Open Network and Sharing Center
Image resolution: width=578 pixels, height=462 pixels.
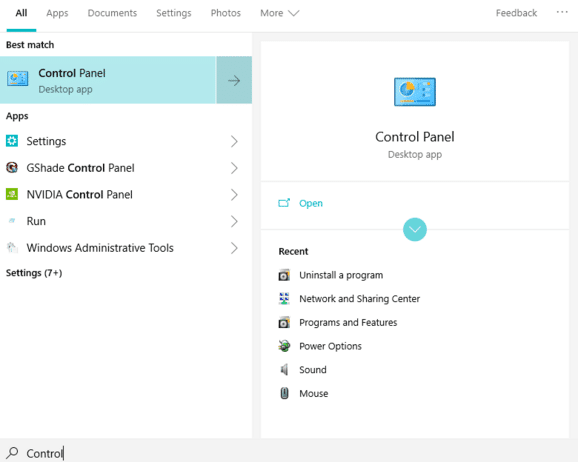tap(359, 299)
